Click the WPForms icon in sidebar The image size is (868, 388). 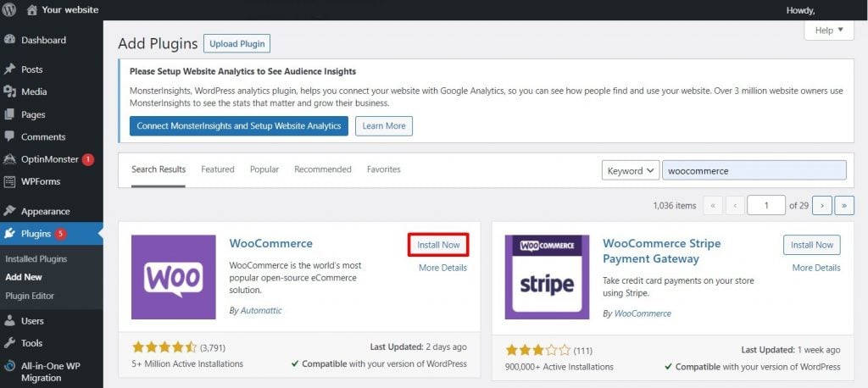9,181
